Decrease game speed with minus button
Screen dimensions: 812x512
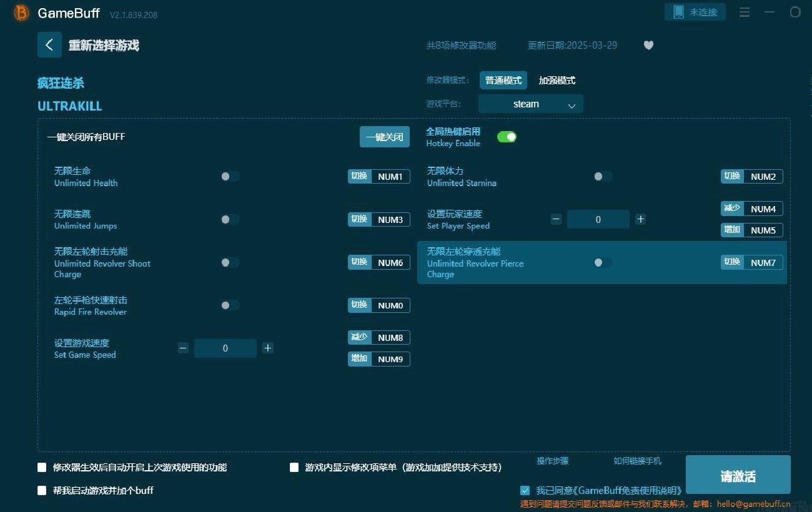tap(183, 348)
